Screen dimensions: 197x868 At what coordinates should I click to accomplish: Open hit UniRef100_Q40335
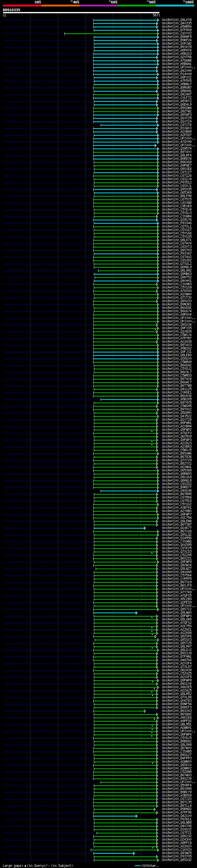(x=176, y=23)
